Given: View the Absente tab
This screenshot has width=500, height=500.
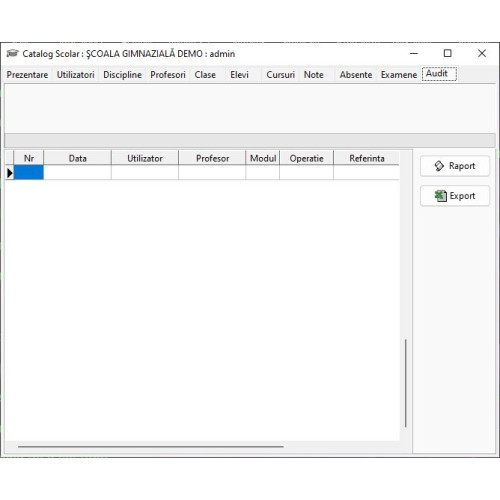Looking at the screenshot, I should (x=356, y=75).
